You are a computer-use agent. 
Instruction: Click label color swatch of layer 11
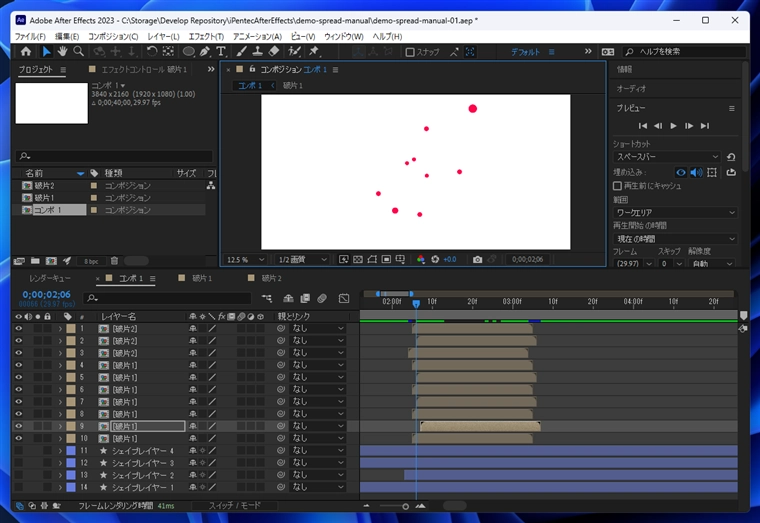pos(71,451)
